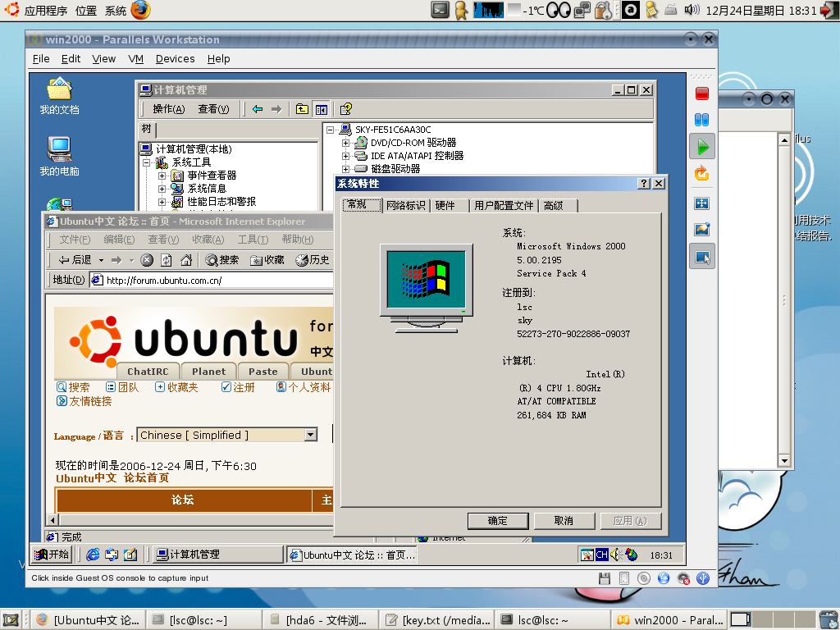Switch to the 硬件 tab
Screen dimensions: 840x630
point(450,206)
